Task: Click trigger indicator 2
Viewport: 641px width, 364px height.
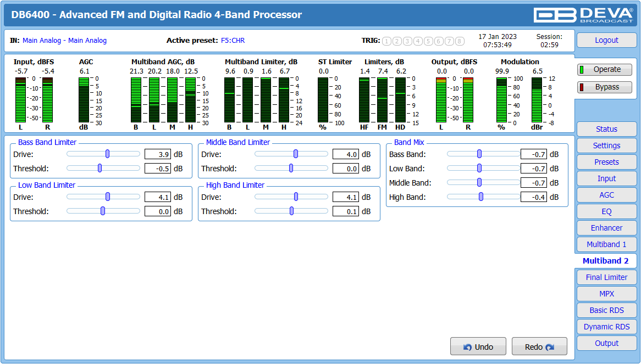Action: [397, 41]
